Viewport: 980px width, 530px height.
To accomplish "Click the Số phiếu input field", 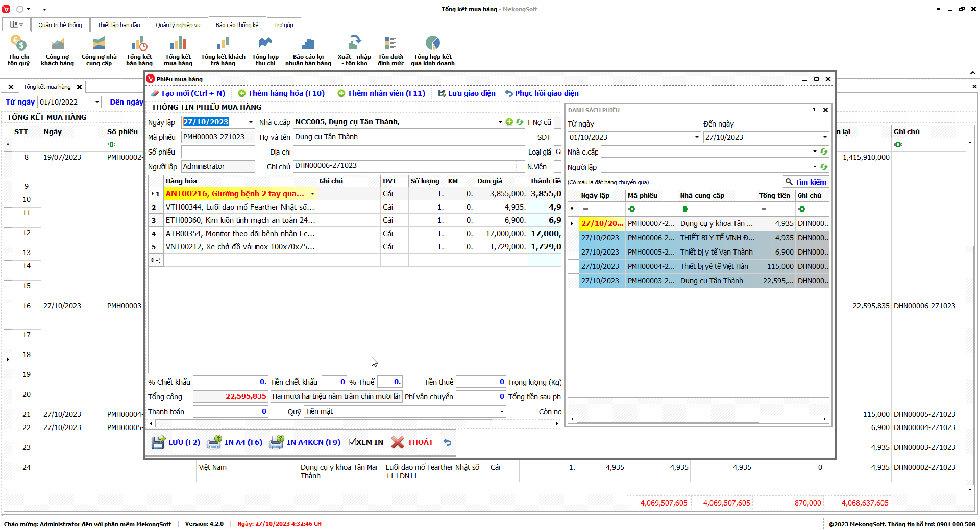I will coord(218,152).
